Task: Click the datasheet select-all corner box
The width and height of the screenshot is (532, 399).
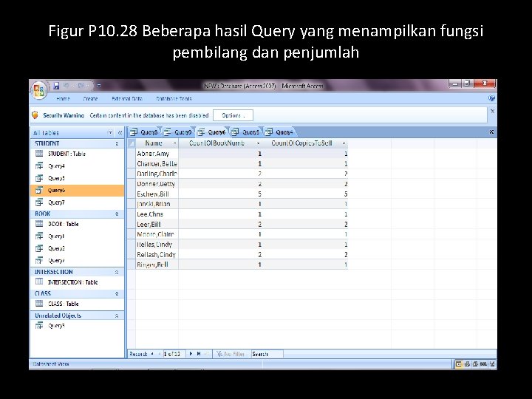Action: pos(132,143)
